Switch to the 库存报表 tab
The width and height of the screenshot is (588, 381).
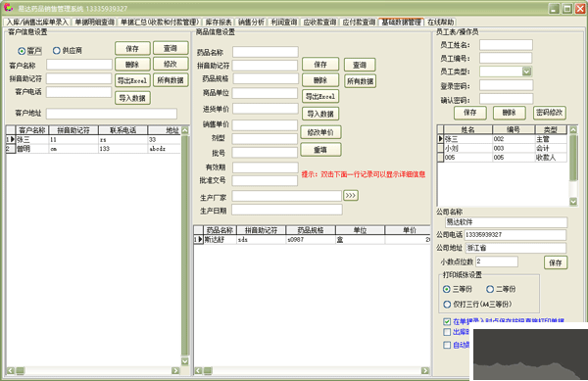(219, 23)
